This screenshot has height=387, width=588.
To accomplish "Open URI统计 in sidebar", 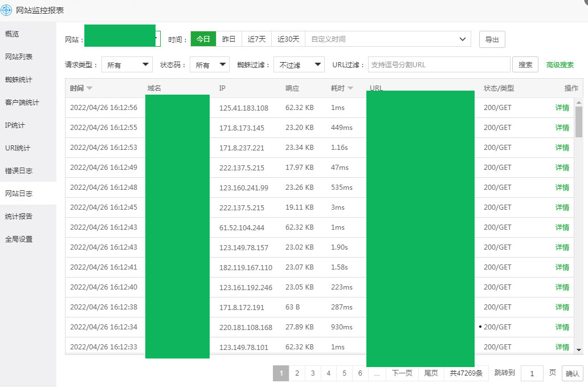I will (18, 148).
